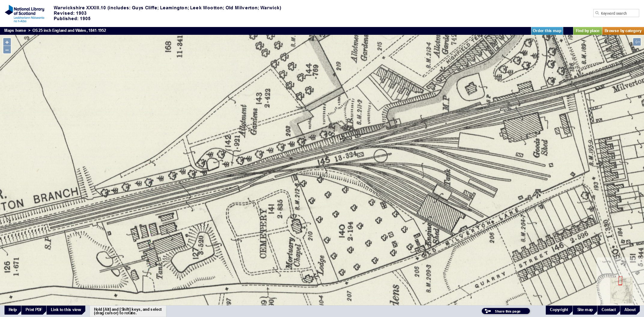Open the Contact page
The height and width of the screenshot is (317, 644).
coord(609,310)
